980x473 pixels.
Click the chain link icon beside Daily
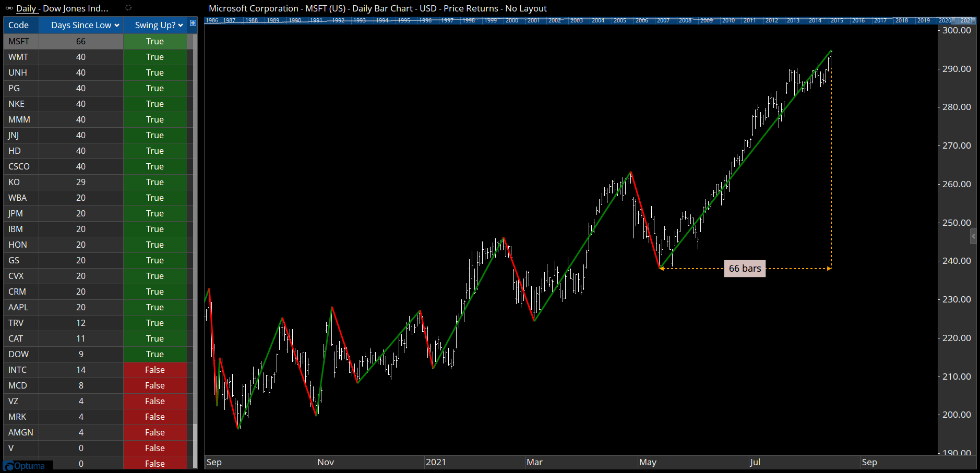[9, 8]
